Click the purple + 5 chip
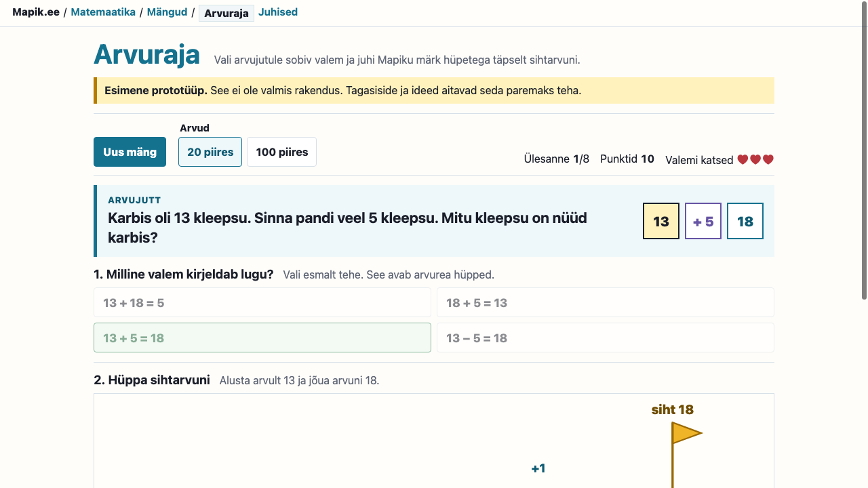The image size is (868, 488). pyautogui.click(x=703, y=221)
